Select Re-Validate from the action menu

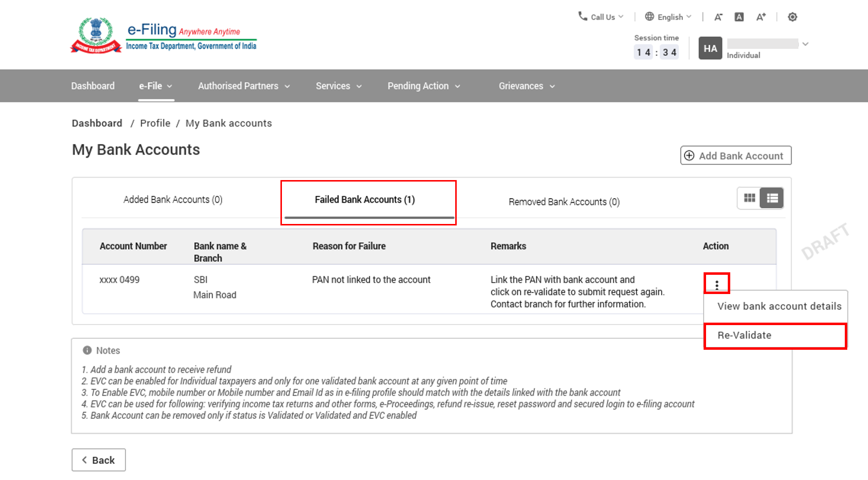click(x=745, y=335)
